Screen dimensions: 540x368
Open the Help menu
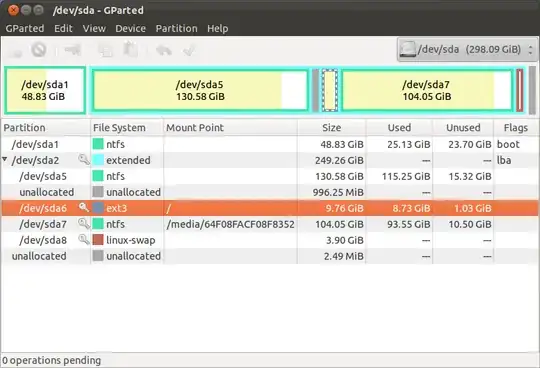click(x=218, y=28)
